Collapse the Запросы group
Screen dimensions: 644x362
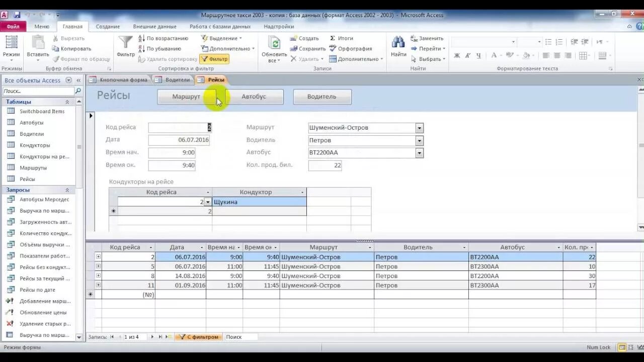[67, 190]
